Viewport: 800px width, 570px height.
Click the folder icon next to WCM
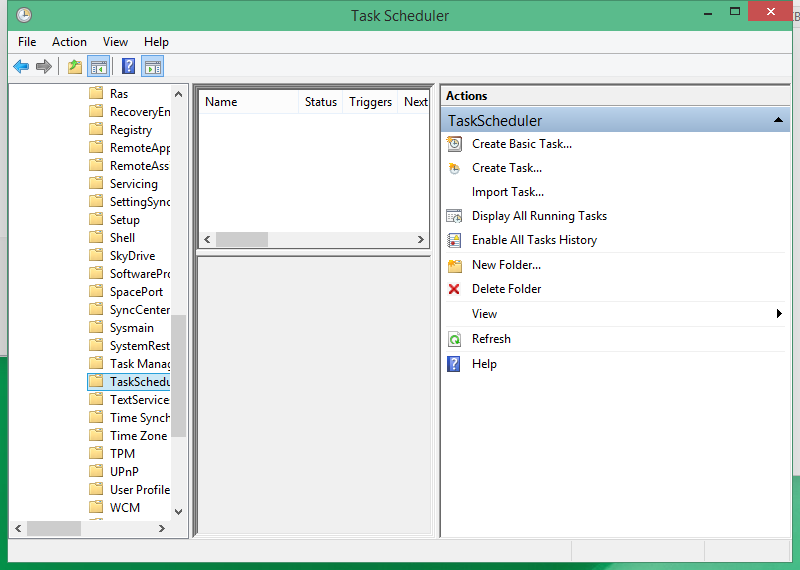(x=96, y=507)
